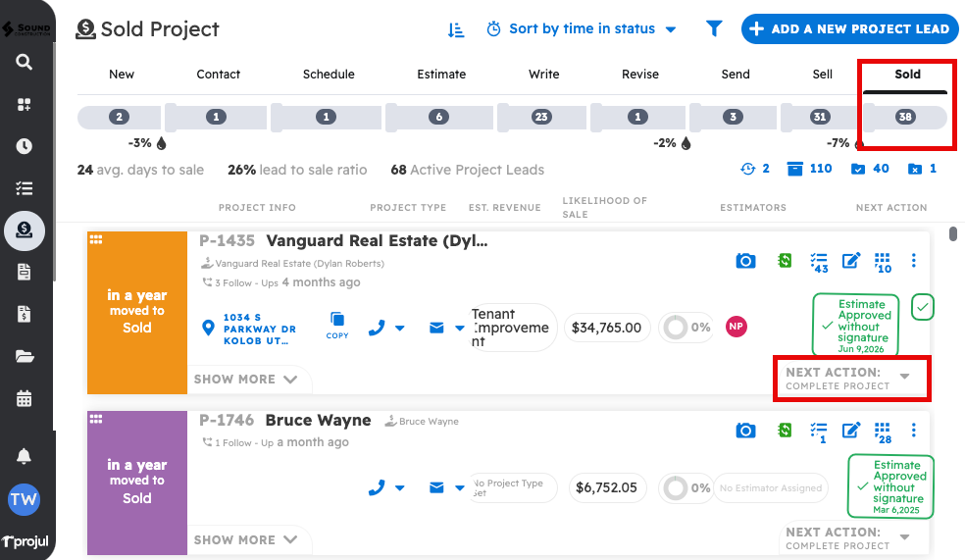Click the blue filter funnel icon
Image resolution: width=965 pixels, height=560 pixels.
coord(714,29)
